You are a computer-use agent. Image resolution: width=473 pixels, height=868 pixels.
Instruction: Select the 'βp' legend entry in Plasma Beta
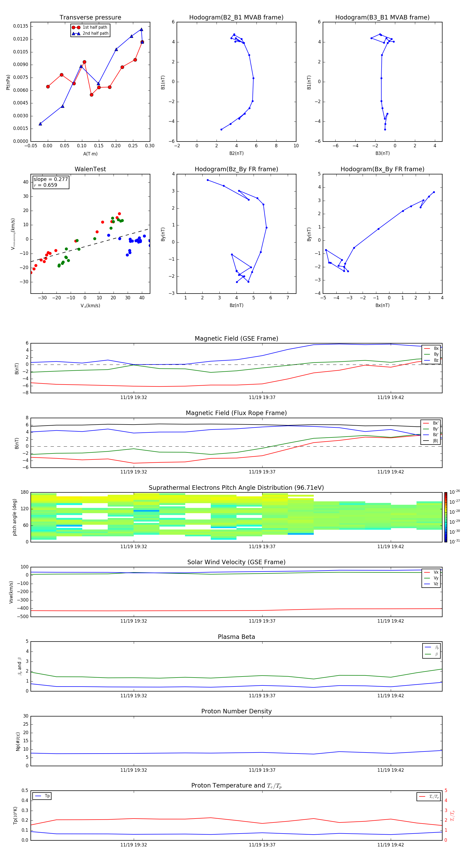click(x=432, y=647)
